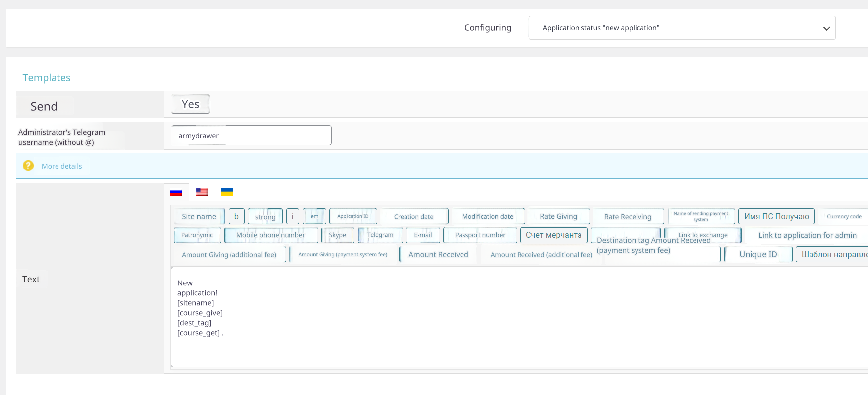The image size is (868, 395).
Task: Insert 'em' emphasis tag
Action: pos(314,216)
